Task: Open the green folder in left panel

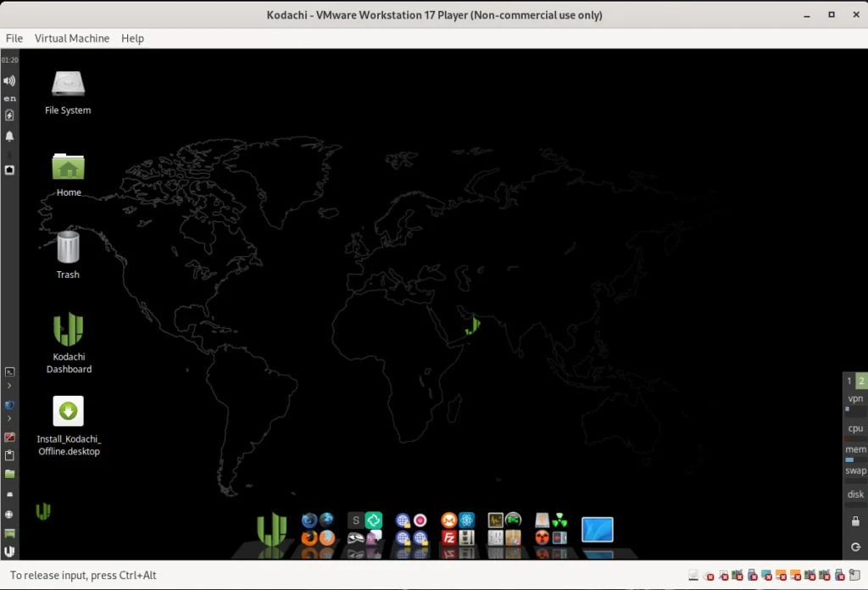Action: [x=9, y=474]
